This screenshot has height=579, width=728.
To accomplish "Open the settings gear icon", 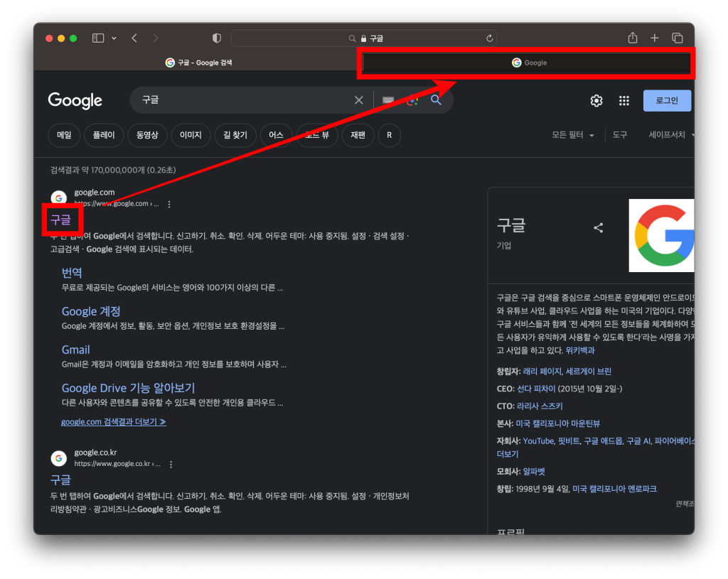I will coord(596,101).
